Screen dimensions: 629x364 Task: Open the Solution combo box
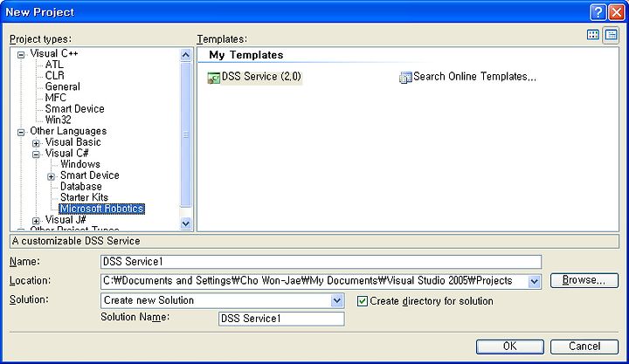pos(222,300)
